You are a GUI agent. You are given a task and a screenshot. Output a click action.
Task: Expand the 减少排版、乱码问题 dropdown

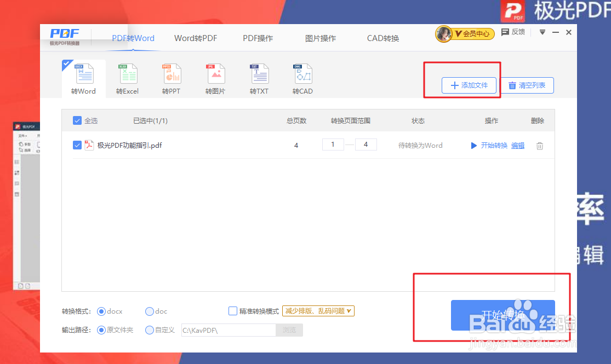point(318,311)
